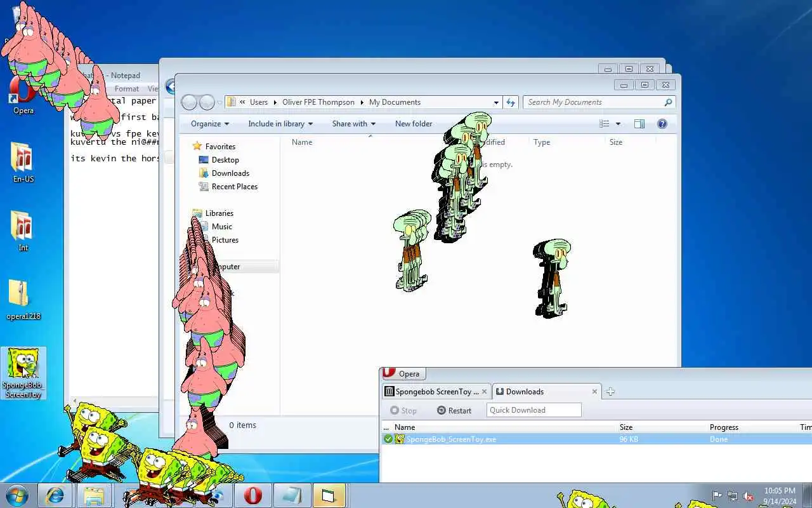Sort files by Type column

pos(542,142)
